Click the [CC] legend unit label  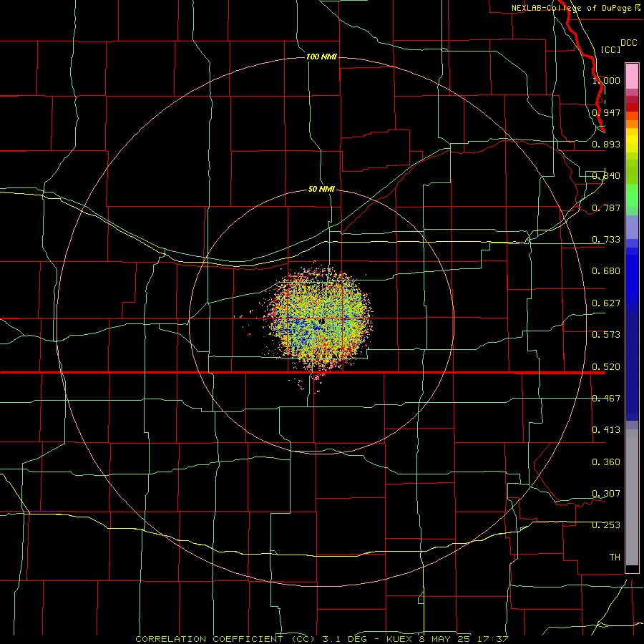point(610,49)
